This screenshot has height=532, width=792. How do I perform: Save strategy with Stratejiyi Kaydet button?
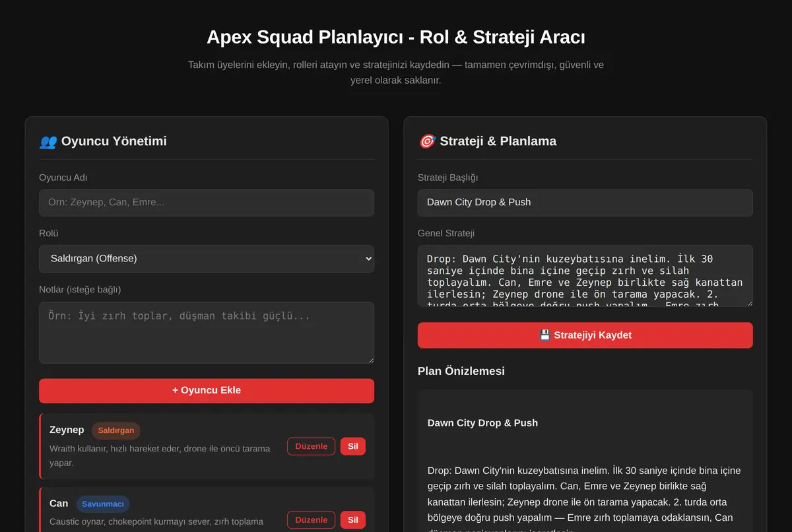click(x=585, y=335)
